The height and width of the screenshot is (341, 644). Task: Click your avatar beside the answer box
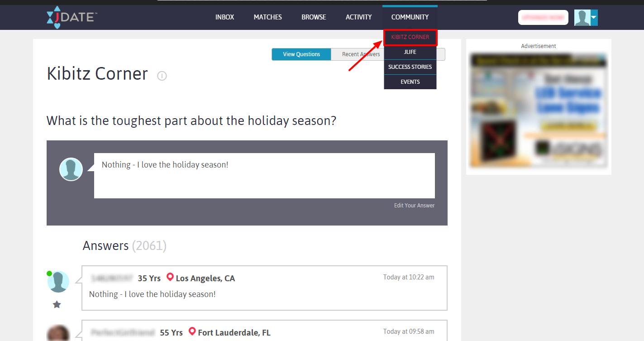click(71, 169)
